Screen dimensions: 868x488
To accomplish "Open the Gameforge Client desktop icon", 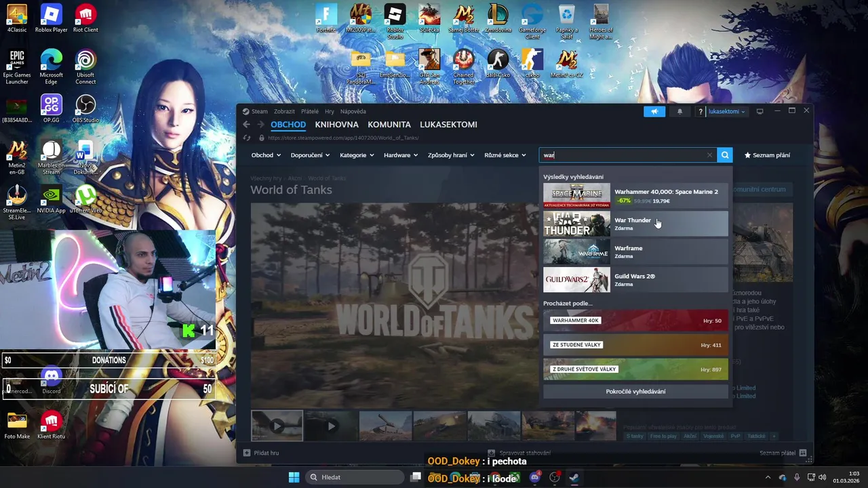I will [532, 20].
